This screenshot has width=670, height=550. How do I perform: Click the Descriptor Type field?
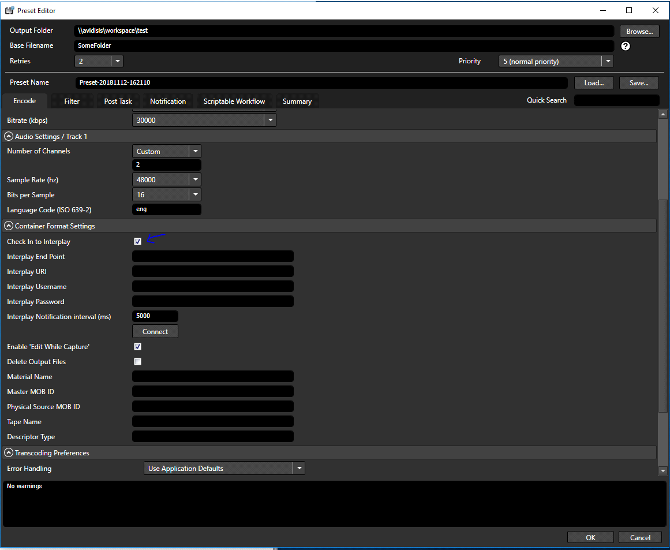click(x=213, y=436)
